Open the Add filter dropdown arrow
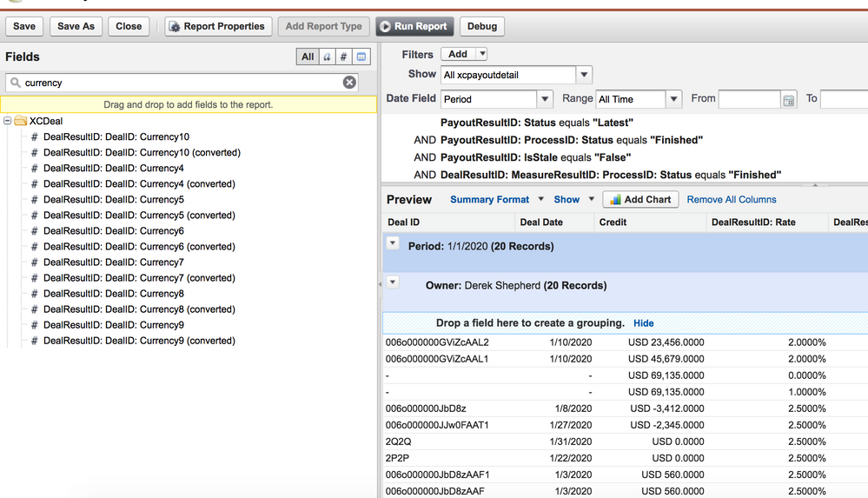868x498 pixels. [x=482, y=54]
